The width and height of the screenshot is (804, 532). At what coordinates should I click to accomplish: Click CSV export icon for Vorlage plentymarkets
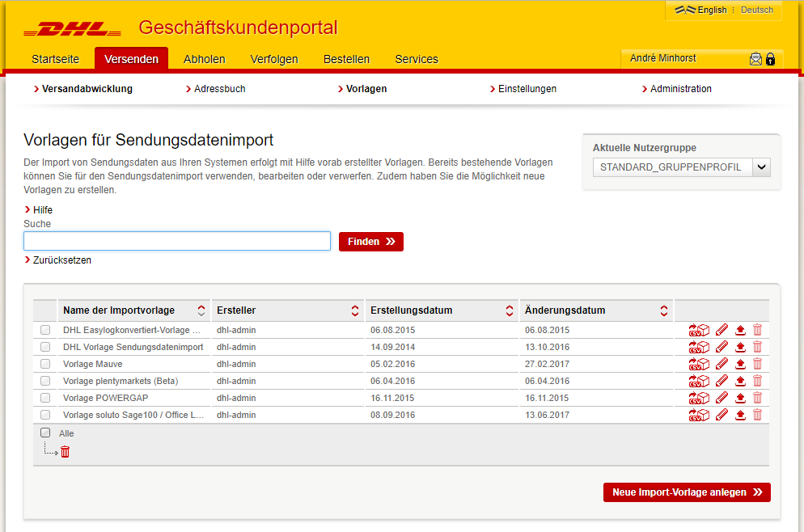pos(699,381)
